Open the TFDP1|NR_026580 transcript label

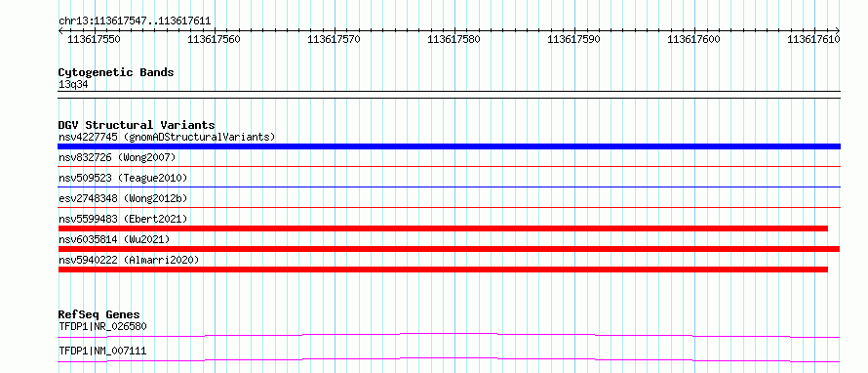tap(102, 326)
